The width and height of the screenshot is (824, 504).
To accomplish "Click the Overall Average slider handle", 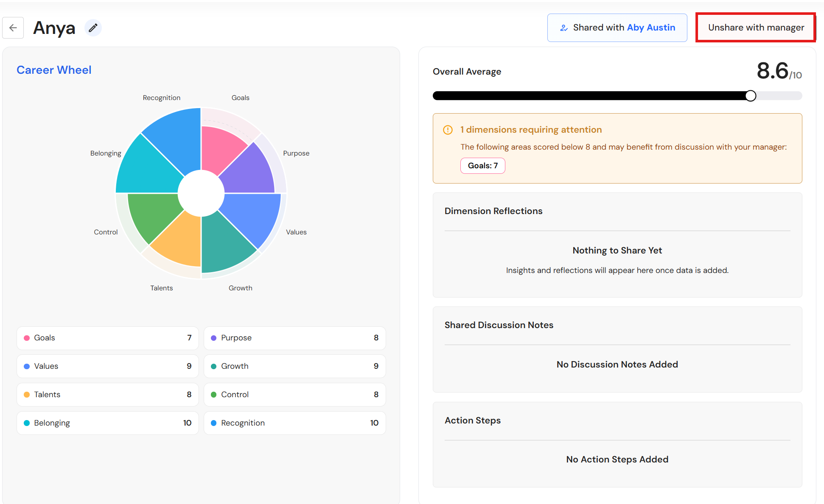I will click(x=750, y=96).
